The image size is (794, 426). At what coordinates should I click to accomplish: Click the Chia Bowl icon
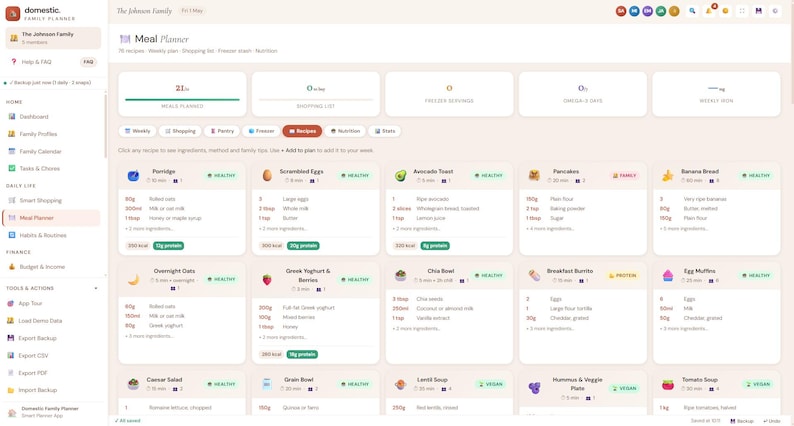(401, 276)
